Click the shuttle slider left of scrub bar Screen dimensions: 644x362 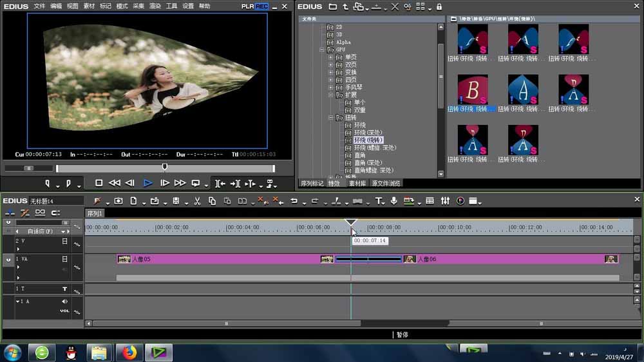[29, 168]
